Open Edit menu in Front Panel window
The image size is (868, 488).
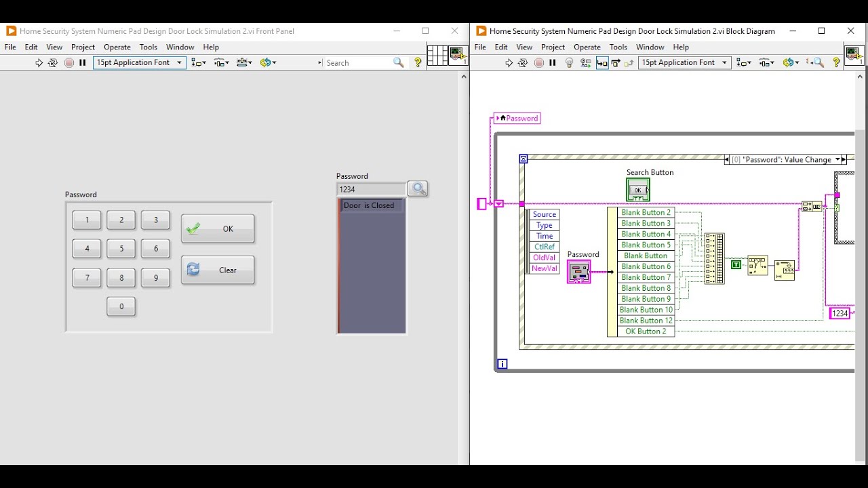tap(31, 47)
